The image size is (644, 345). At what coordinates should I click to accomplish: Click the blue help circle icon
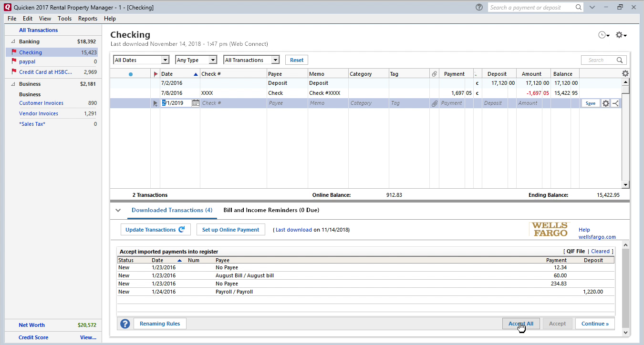tap(125, 324)
